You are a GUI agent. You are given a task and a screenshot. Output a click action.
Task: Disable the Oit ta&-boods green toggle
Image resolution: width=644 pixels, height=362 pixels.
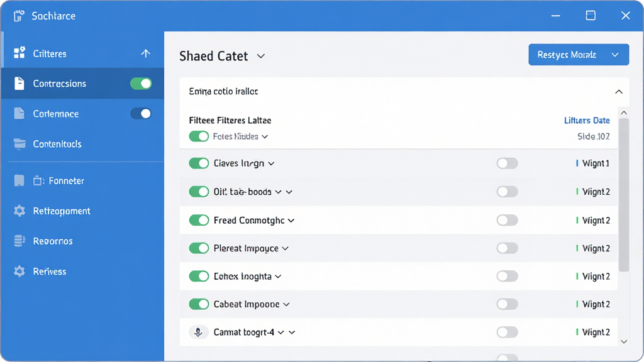point(199,192)
